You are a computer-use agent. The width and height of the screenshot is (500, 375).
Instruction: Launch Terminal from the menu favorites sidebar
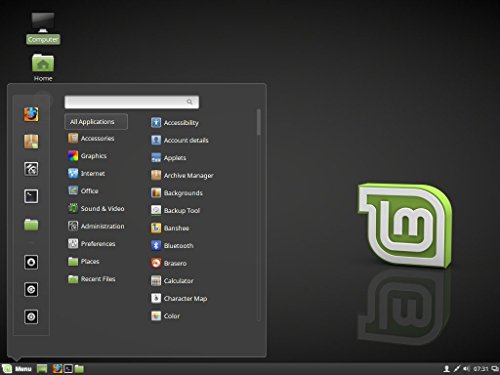(x=31, y=196)
